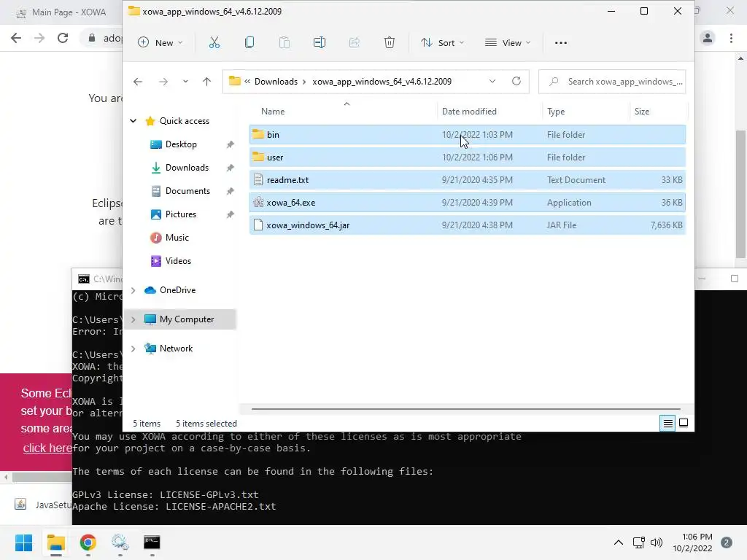The height and width of the screenshot is (560, 747).
Task: Sort files by Size column
Action: [642, 112]
